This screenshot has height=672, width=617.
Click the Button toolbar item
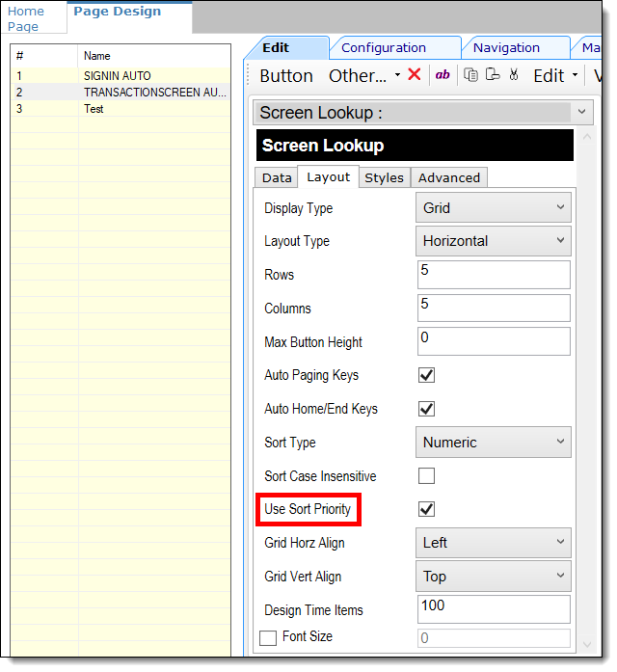286,76
